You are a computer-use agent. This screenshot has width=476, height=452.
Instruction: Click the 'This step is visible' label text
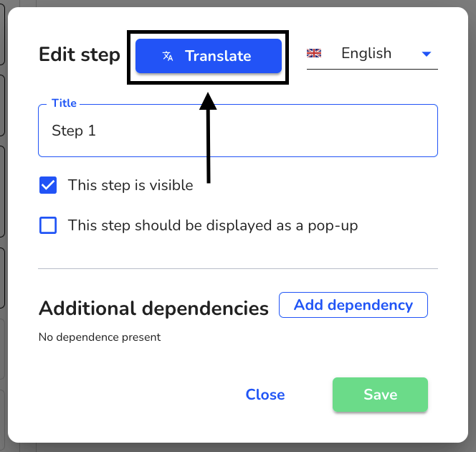pos(130,185)
